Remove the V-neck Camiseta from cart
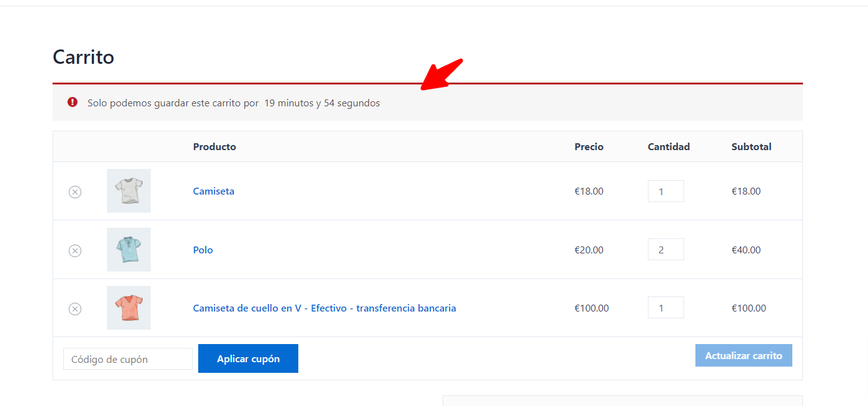 [x=75, y=308]
